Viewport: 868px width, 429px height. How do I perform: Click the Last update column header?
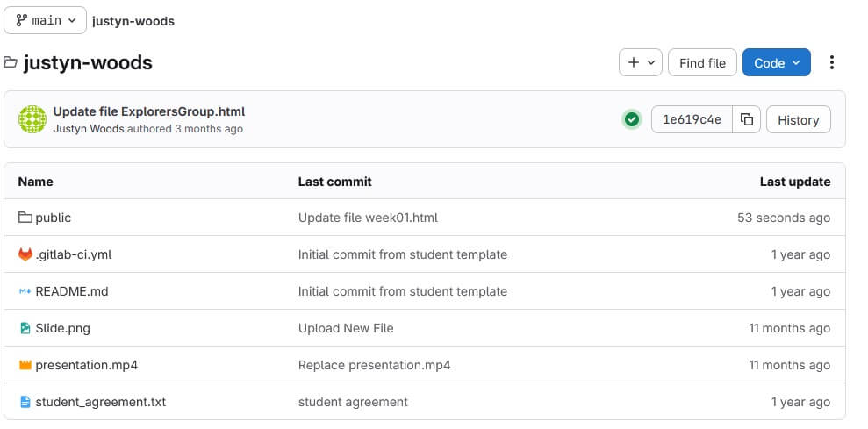click(795, 182)
